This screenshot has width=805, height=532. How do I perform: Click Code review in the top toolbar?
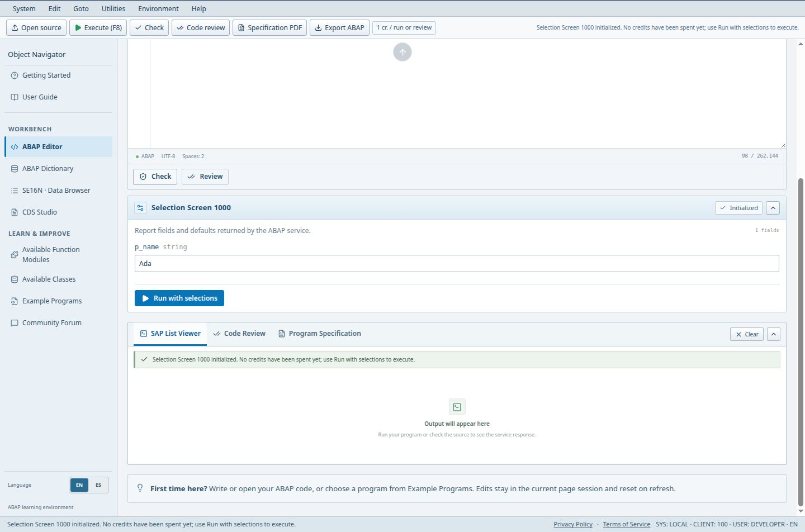[201, 27]
